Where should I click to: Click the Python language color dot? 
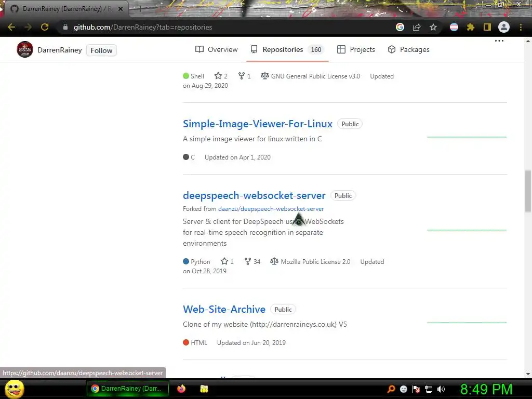(186, 262)
